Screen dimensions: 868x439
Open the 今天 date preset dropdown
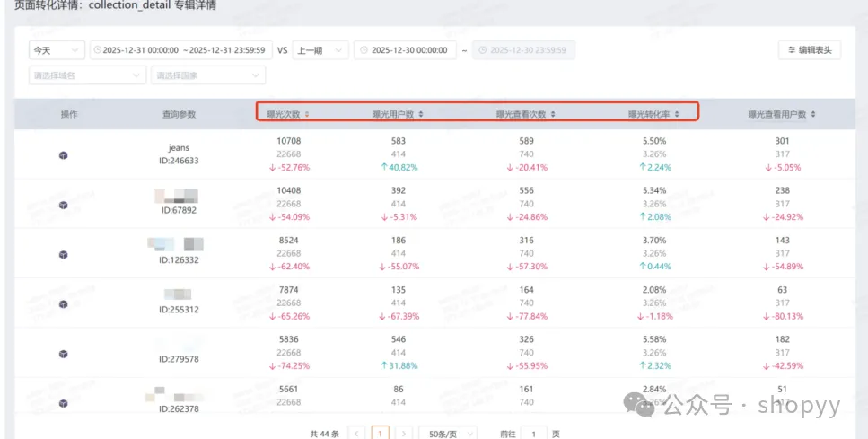tap(57, 50)
